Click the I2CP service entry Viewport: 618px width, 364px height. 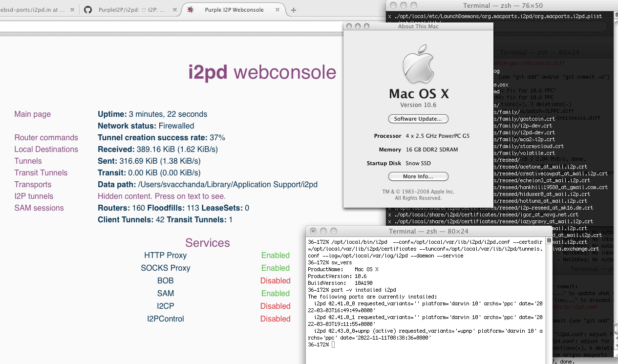point(165,306)
